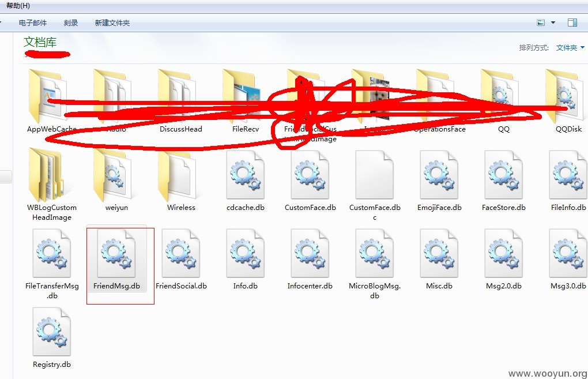Select the Misc.db file

439,260
